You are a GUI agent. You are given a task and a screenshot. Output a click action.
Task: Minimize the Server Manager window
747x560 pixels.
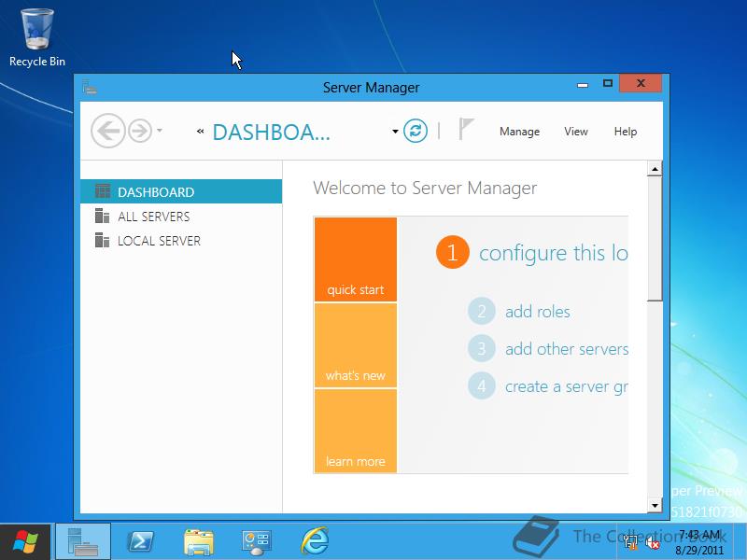pyautogui.click(x=582, y=84)
